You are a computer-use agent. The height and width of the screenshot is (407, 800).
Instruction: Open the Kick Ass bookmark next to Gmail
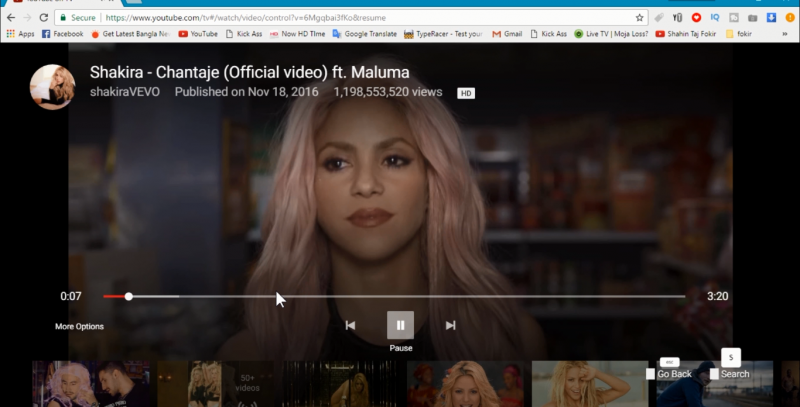pyautogui.click(x=548, y=34)
